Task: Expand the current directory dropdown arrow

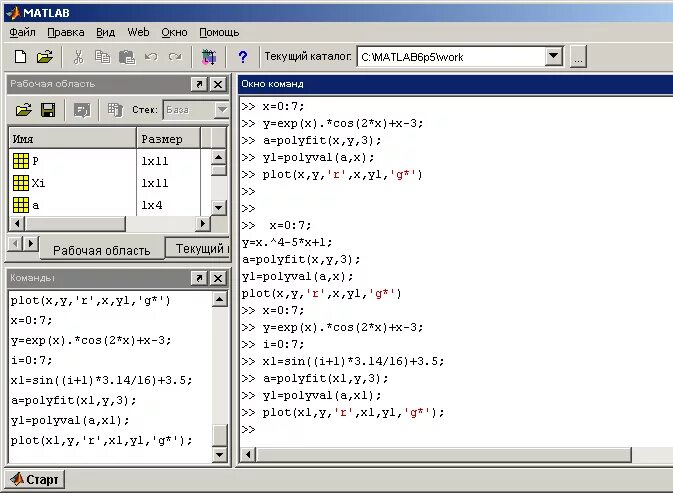Action: (x=554, y=56)
